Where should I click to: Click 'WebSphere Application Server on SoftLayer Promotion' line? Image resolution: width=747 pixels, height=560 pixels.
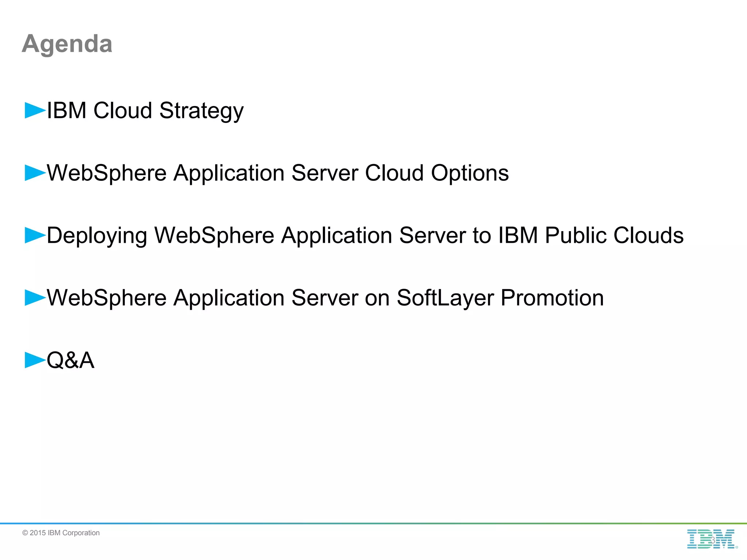[325, 298]
